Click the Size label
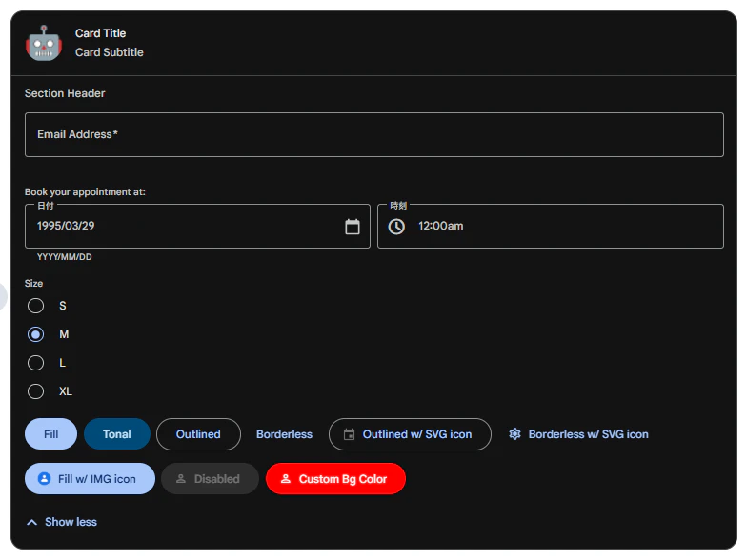The width and height of the screenshot is (746, 560). (x=33, y=283)
